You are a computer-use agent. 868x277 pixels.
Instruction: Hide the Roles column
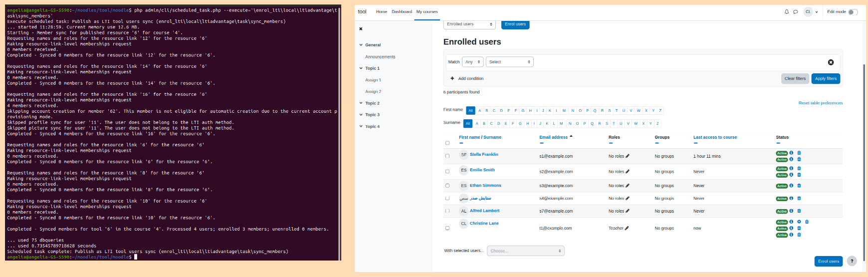(611, 143)
